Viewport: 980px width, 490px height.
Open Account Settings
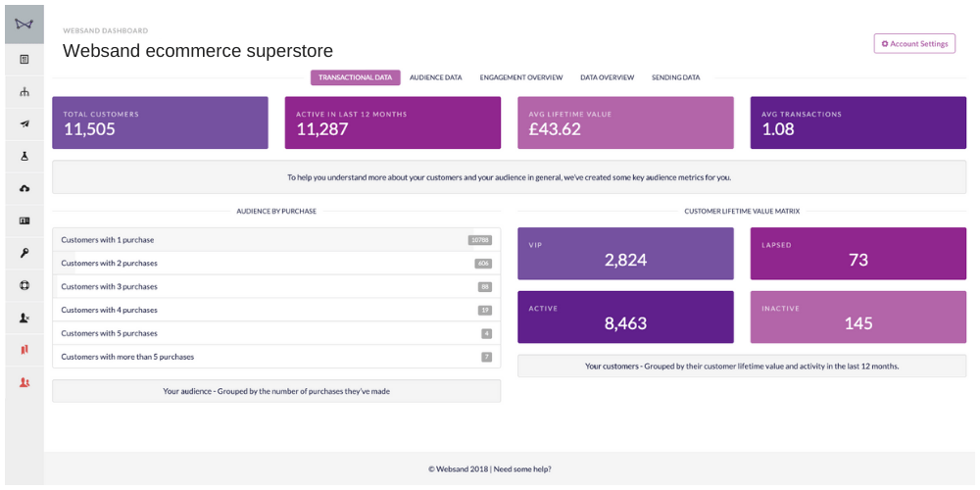[x=914, y=44]
